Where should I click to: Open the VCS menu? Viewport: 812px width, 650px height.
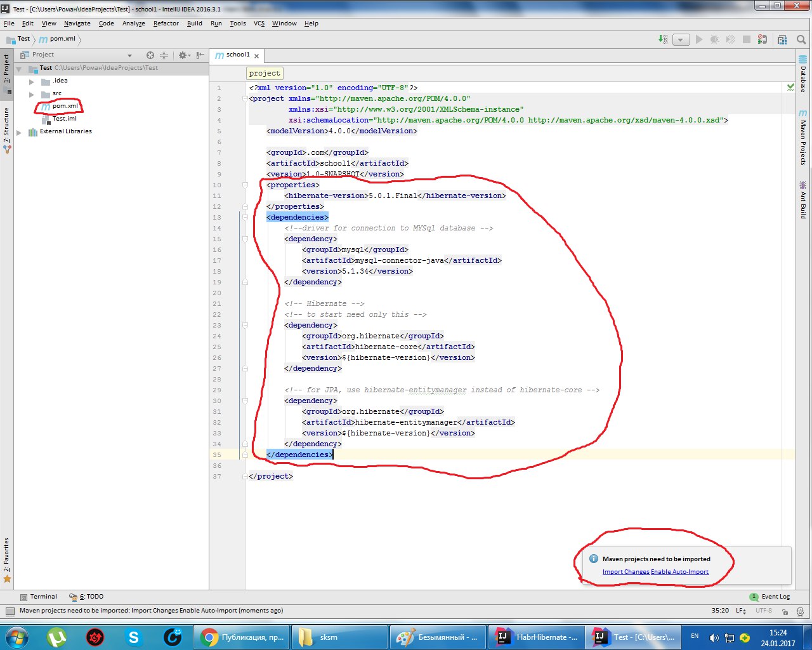(x=259, y=23)
